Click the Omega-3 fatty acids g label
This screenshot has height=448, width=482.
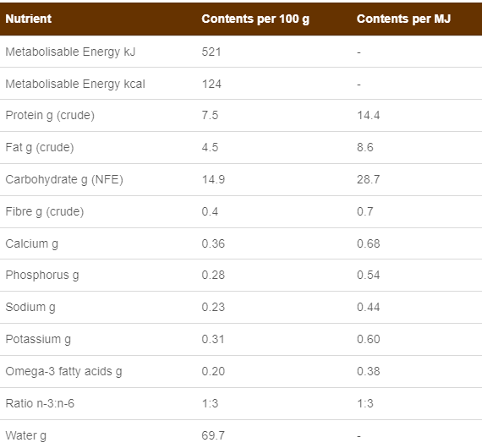pyautogui.click(x=63, y=371)
